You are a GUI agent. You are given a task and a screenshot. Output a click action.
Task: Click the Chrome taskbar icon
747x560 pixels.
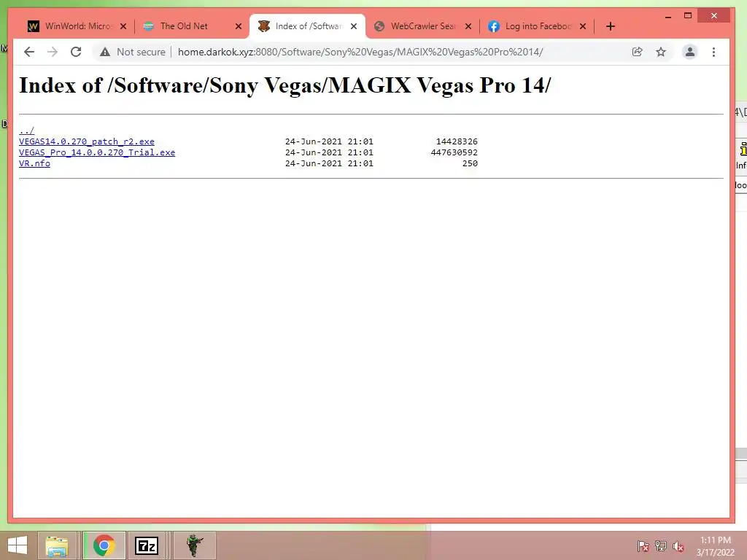(x=104, y=545)
